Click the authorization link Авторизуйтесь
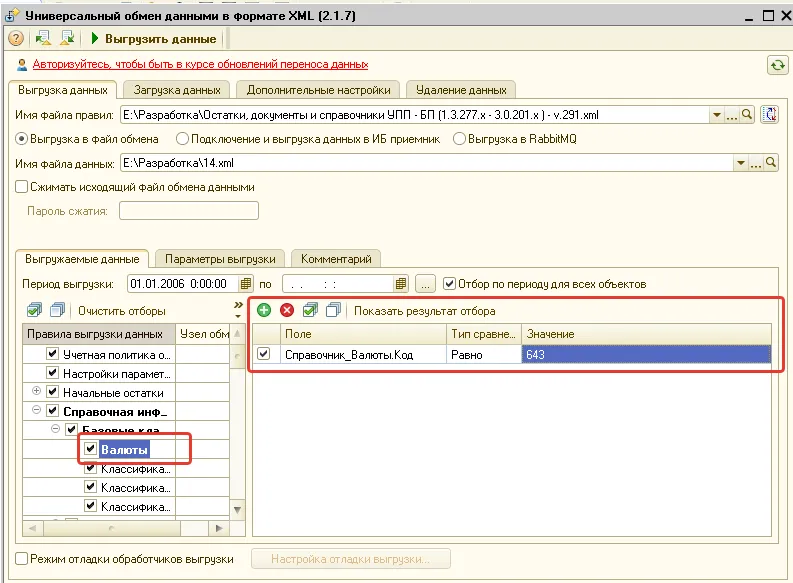The width and height of the screenshot is (793, 583). [200, 65]
